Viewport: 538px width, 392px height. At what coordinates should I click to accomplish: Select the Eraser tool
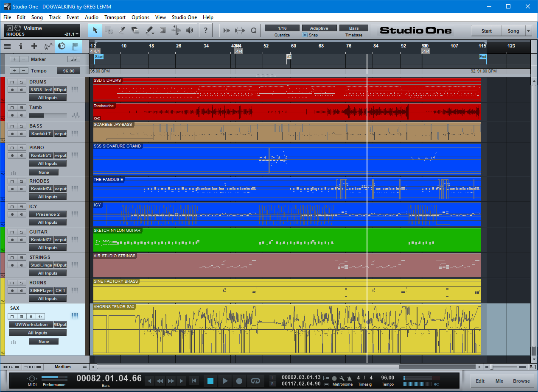point(135,30)
